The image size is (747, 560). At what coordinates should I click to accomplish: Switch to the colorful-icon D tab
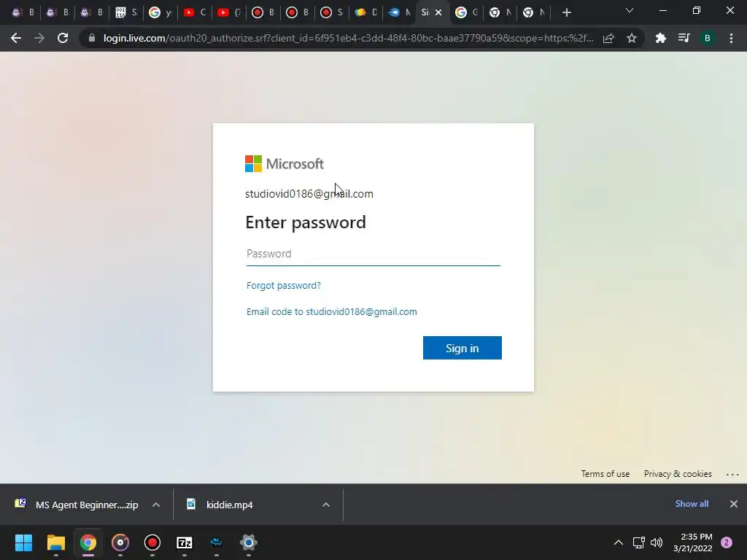click(366, 12)
